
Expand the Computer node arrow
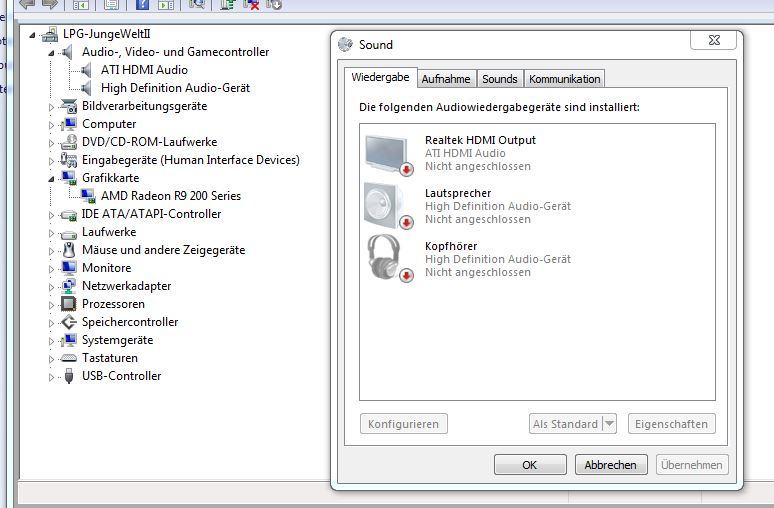51,125
